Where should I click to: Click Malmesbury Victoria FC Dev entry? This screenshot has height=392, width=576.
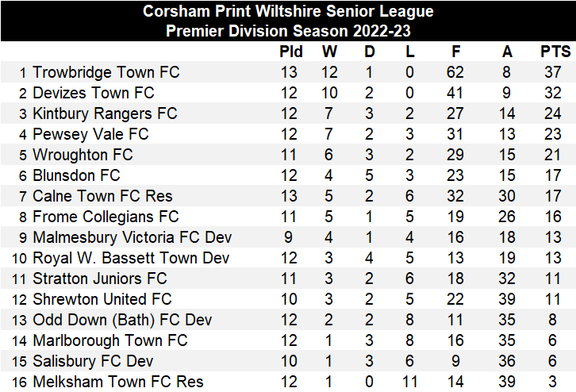(132, 237)
